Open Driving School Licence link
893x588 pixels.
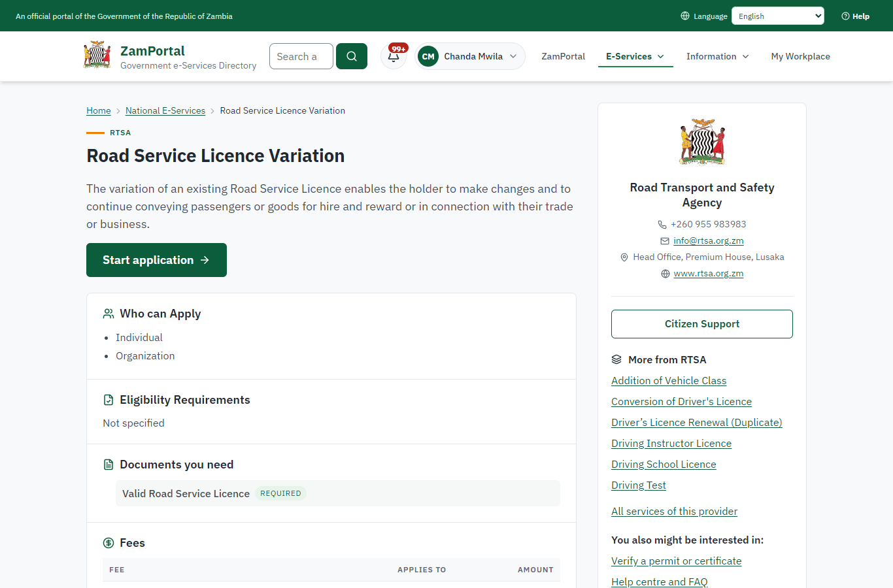(664, 464)
